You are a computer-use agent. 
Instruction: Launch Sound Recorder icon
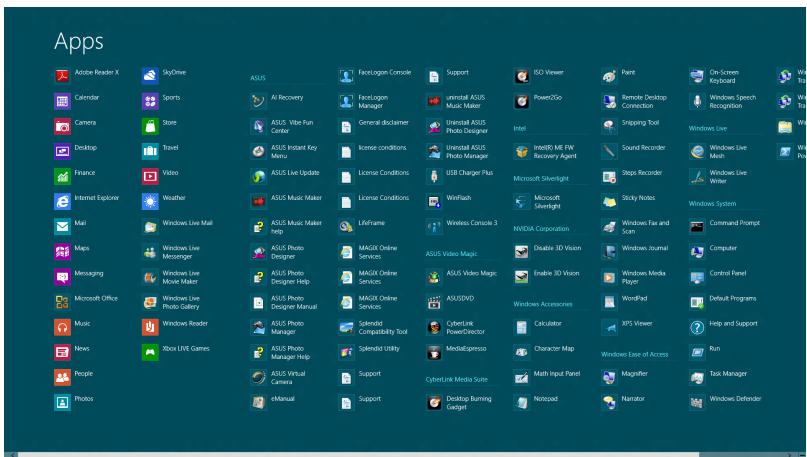[609, 151]
